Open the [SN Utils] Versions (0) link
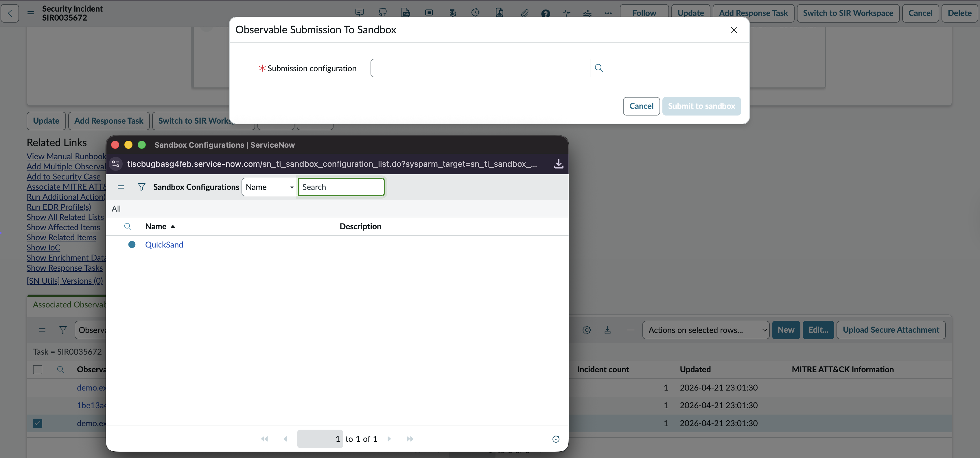 [65, 281]
